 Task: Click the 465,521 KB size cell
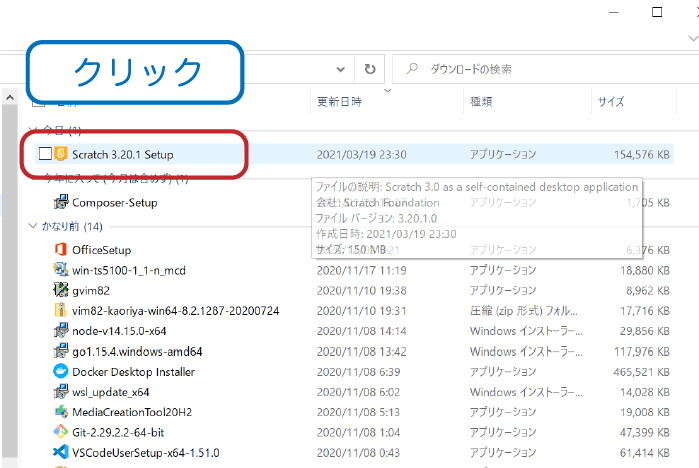[641, 372]
